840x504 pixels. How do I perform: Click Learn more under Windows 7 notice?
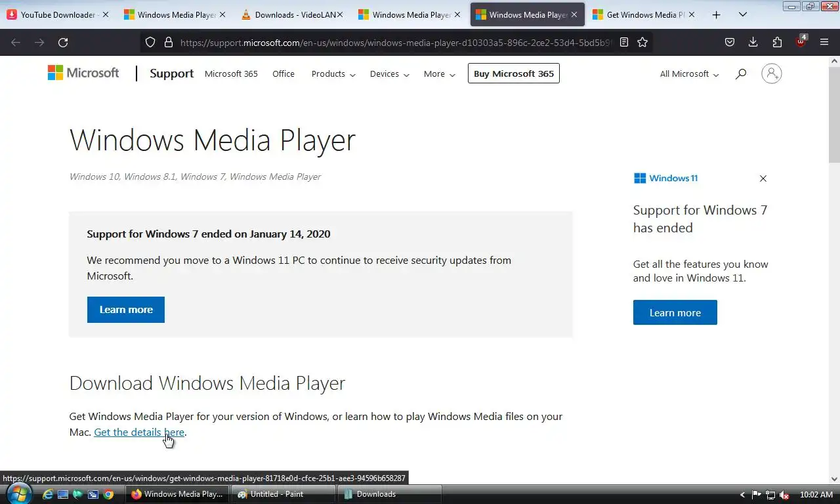click(x=126, y=309)
